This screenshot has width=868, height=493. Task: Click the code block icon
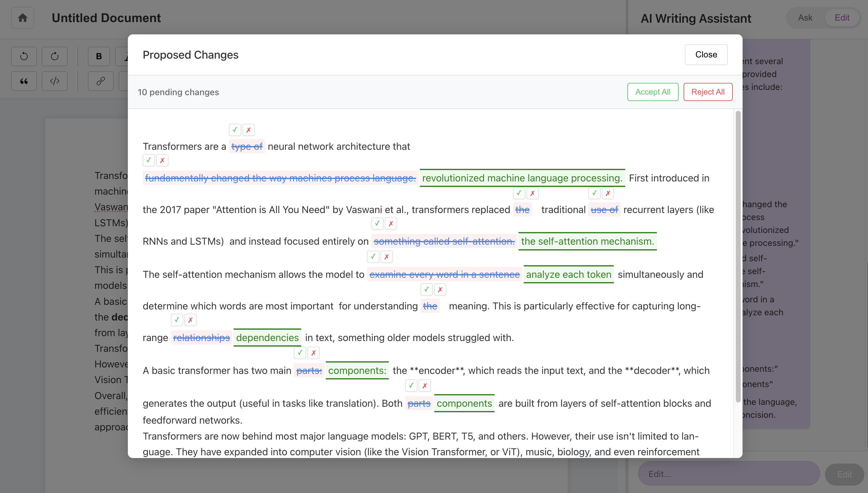pos(55,81)
